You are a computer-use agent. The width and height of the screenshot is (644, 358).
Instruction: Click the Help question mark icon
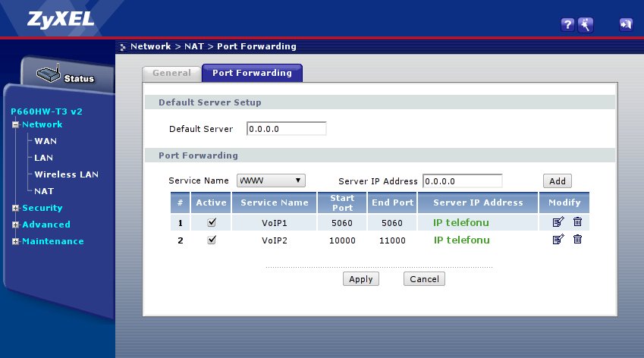coord(567,25)
